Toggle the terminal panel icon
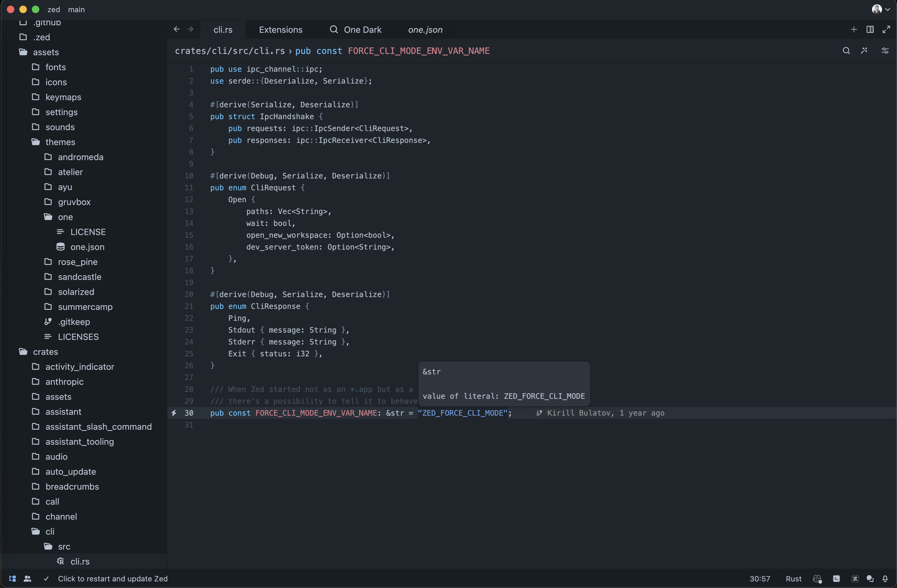The height and width of the screenshot is (588, 897). 836,579
